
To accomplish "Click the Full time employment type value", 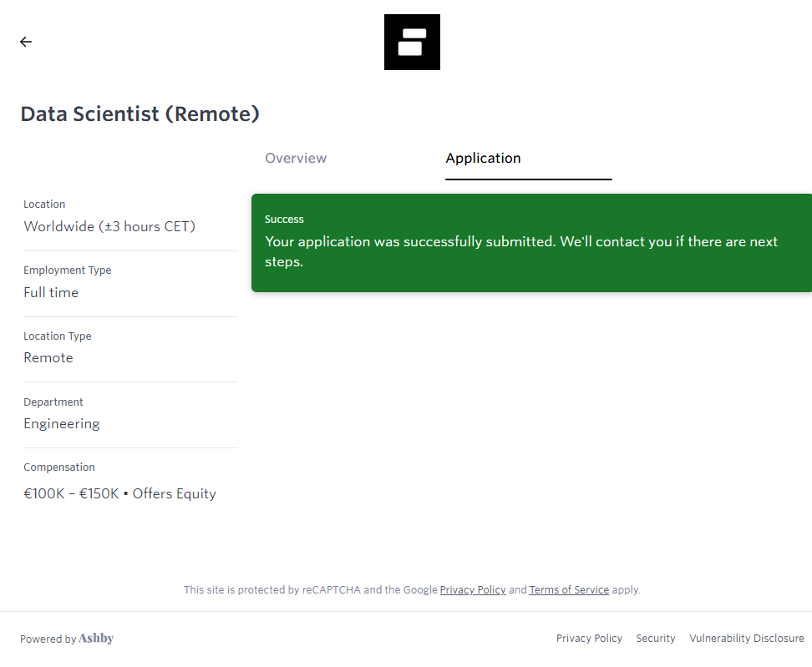I will tap(51, 293).
